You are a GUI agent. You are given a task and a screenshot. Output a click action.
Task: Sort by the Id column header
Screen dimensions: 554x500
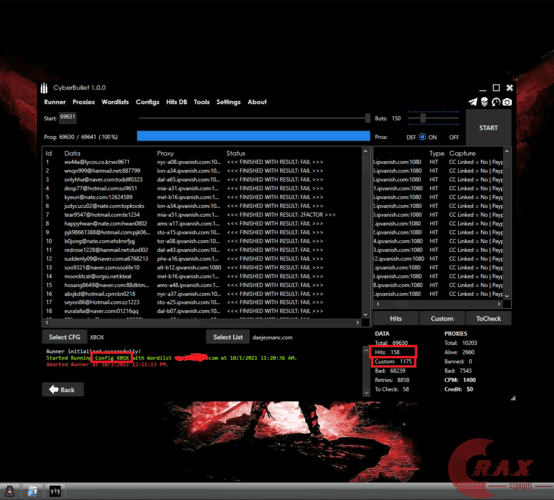click(49, 153)
